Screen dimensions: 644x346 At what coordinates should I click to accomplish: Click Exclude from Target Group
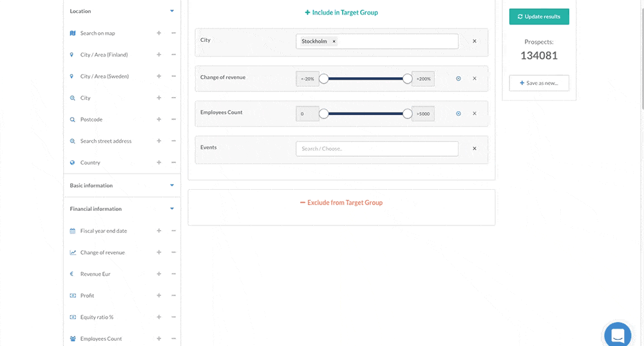(x=341, y=203)
